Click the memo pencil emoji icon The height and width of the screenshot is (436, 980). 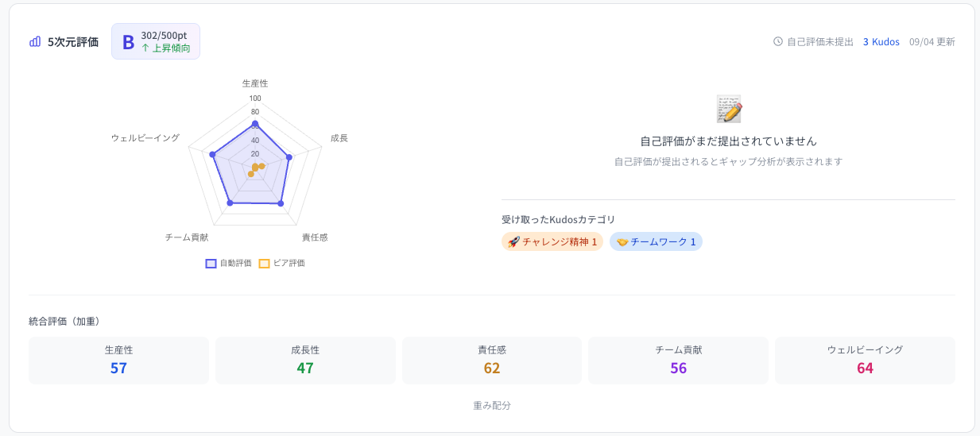coord(729,109)
